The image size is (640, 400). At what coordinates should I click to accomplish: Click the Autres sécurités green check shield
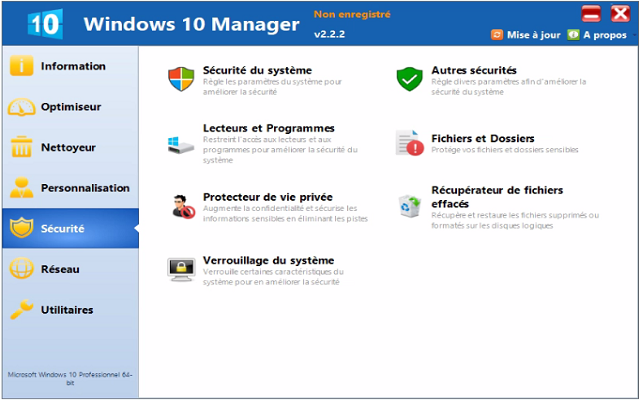coord(409,79)
